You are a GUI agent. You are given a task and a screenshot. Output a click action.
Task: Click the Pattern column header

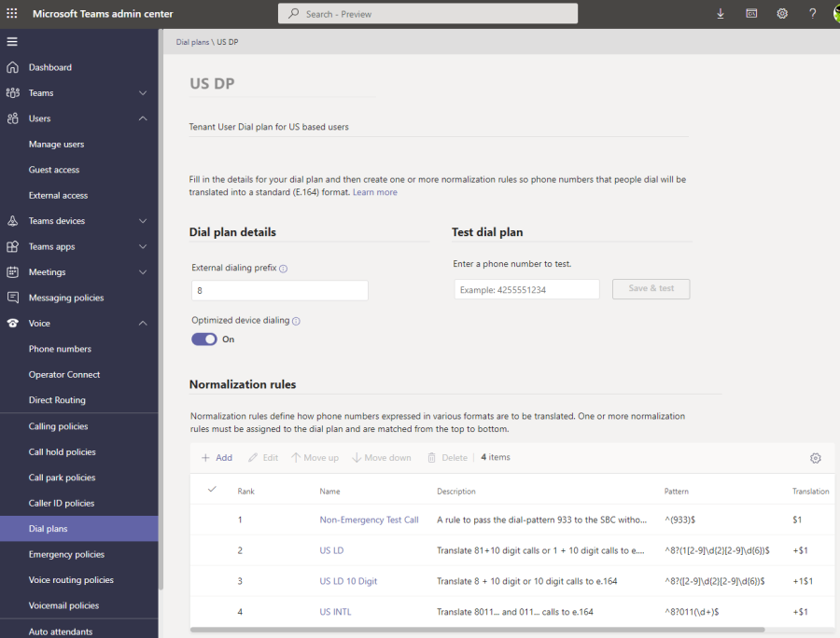click(x=676, y=492)
